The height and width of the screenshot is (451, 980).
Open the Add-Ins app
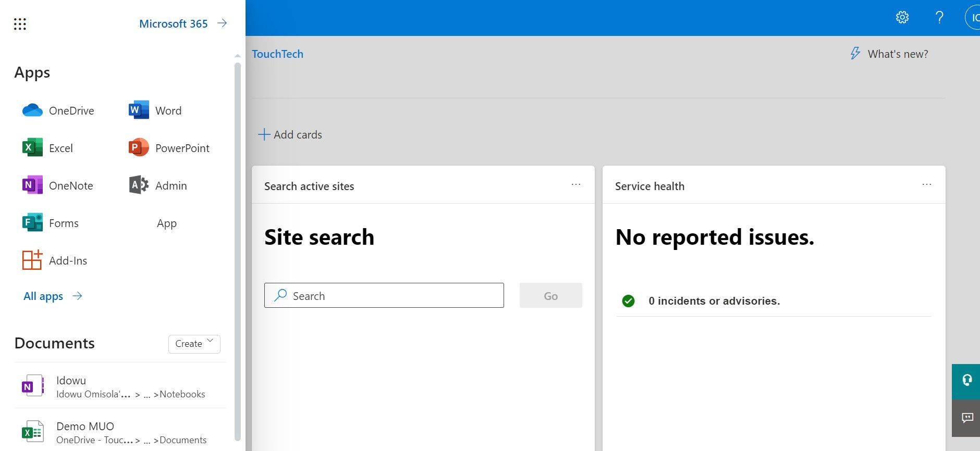coord(55,261)
